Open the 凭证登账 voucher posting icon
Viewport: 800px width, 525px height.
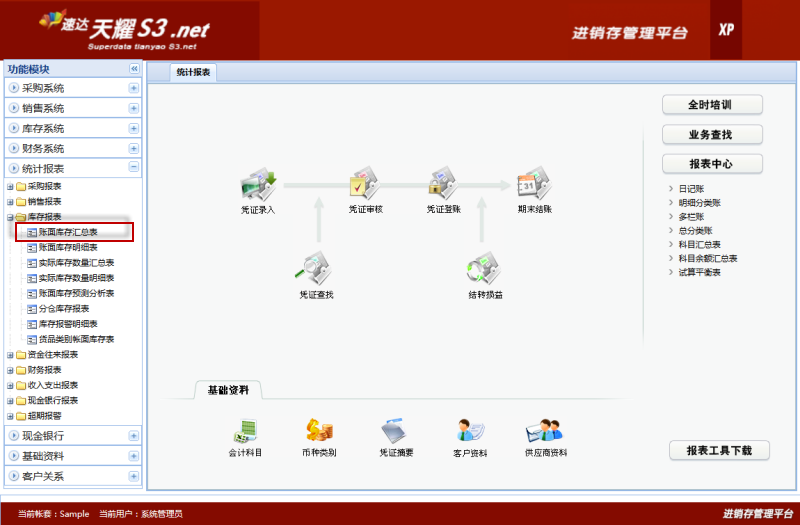tap(443, 185)
